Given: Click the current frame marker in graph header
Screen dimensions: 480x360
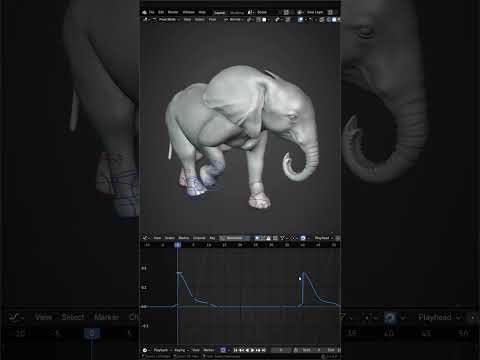Looking at the screenshot, I should click(x=178, y=245).
